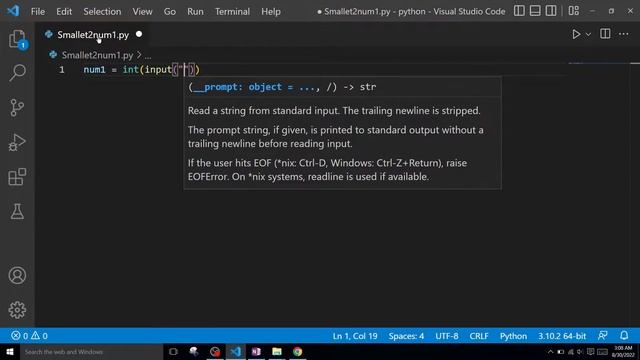Screen dimensions: 640x360
Task: Open OneNote from the taskbar
Action: 256,352
